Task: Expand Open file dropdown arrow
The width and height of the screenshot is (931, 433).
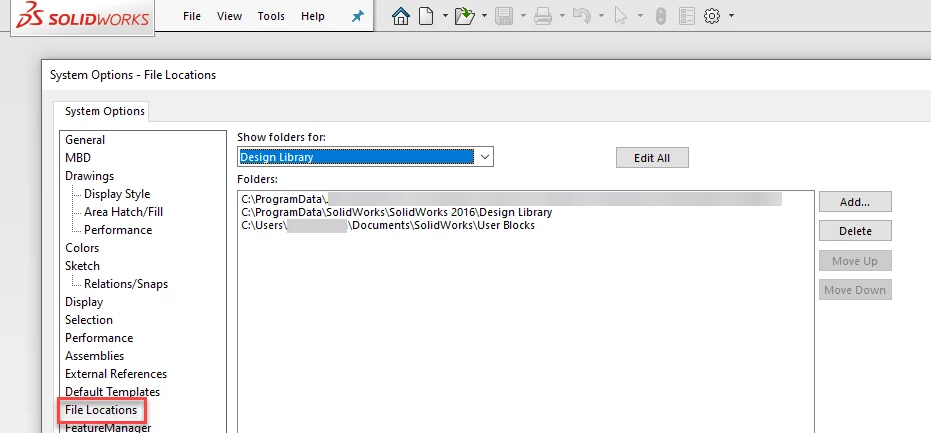Action: pyautogui.click(x=484, y=16)
